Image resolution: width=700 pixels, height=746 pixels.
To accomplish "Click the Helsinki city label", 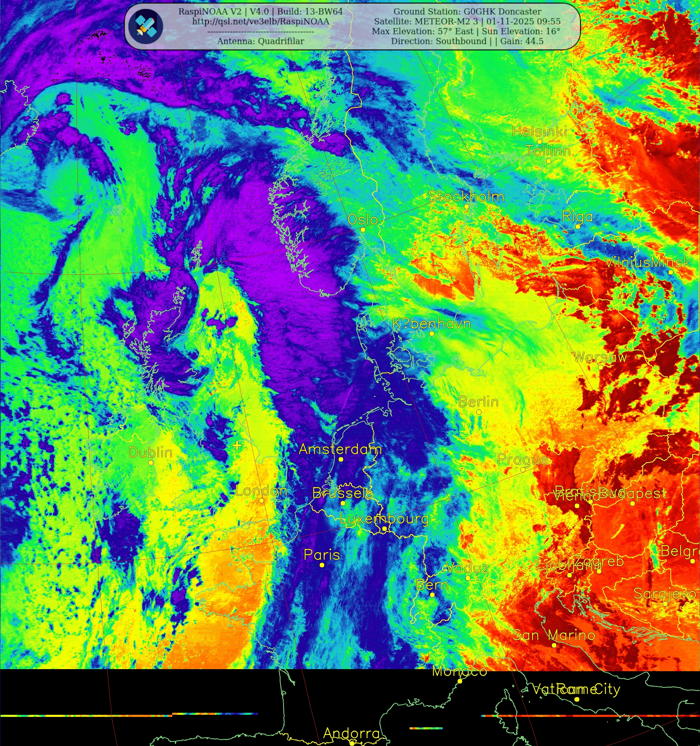I will [540, 132].
